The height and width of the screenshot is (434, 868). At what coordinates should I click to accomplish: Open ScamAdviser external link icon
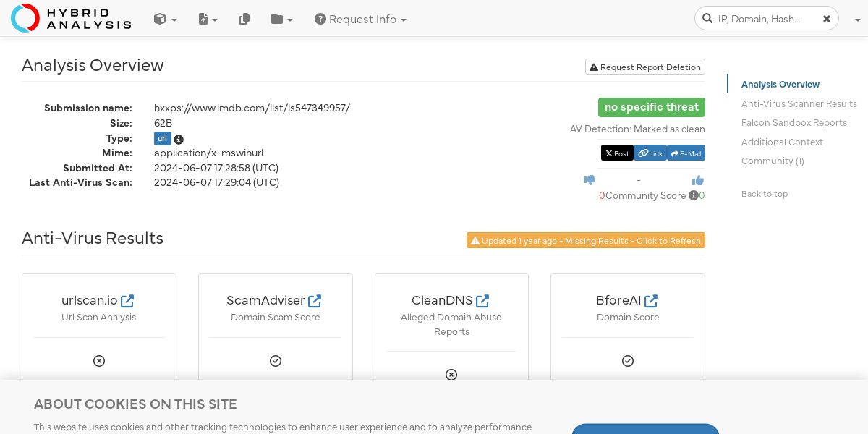315,300
